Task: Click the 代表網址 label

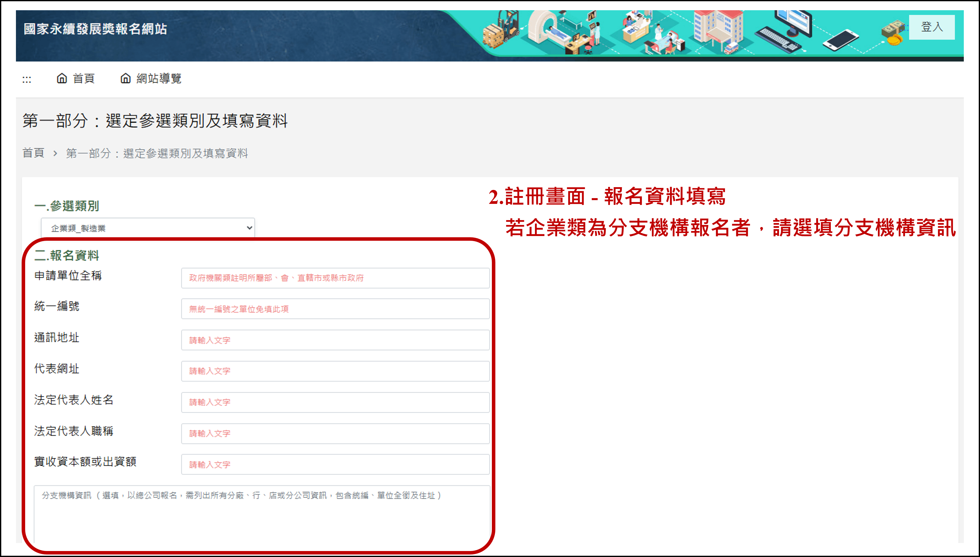Action: click(x=57, y=368)
